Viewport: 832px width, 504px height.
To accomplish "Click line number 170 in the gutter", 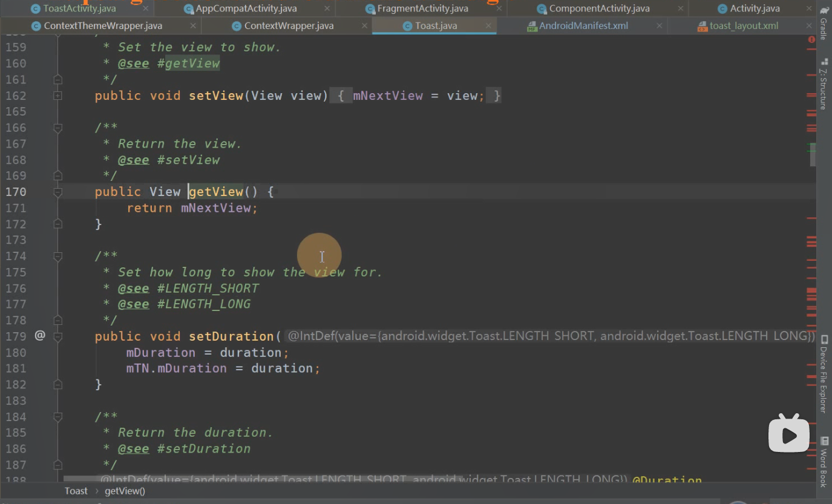I will pyautogui.click(x=16, y=192).
